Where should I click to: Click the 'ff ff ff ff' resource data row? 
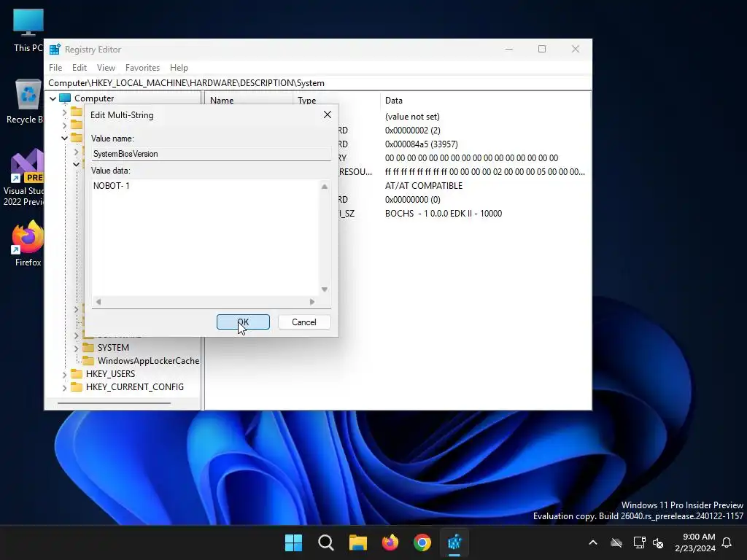point(484,172)
